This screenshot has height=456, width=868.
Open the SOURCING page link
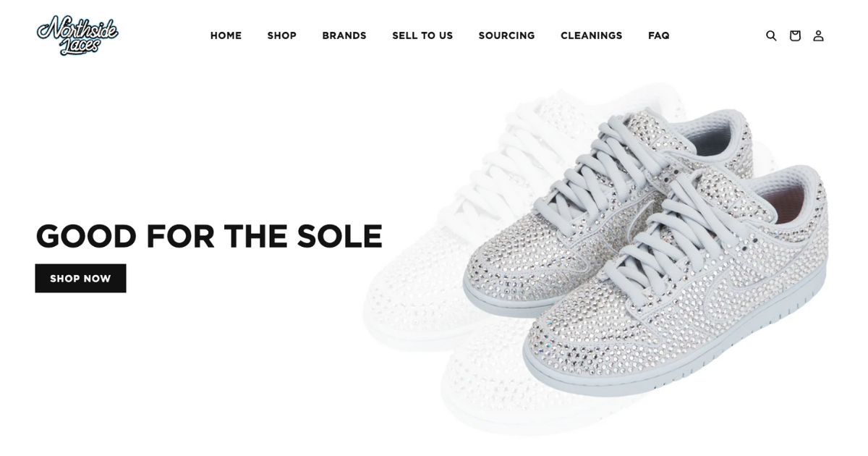pyautogui.click(x=506, y=35)
